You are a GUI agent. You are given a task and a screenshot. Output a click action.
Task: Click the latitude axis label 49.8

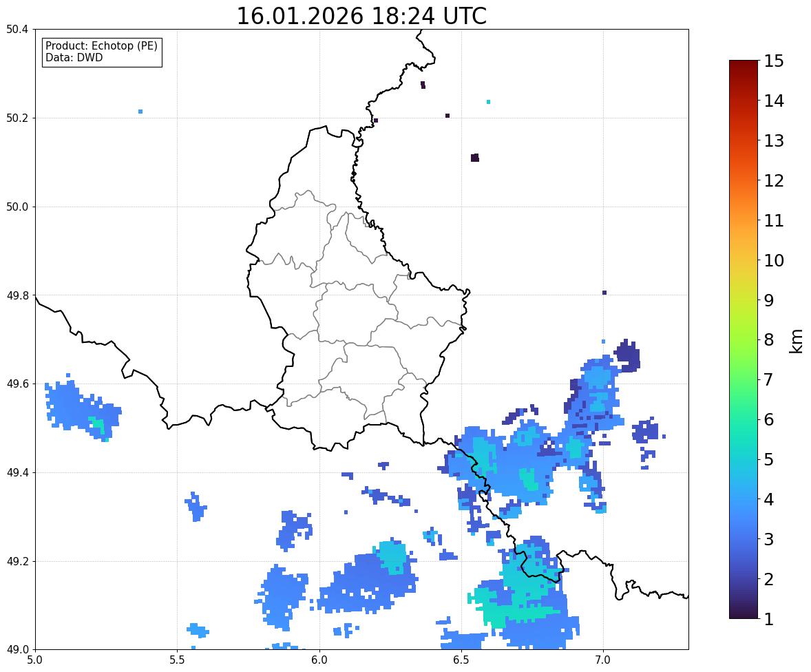[17, 295]
